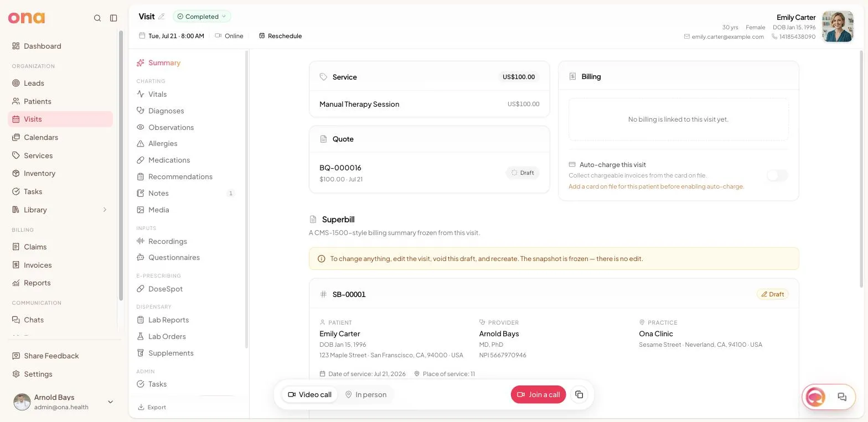Viewport: 868px width, 422px height.
Task: Click the search magnifier icon
Action: 97,18
